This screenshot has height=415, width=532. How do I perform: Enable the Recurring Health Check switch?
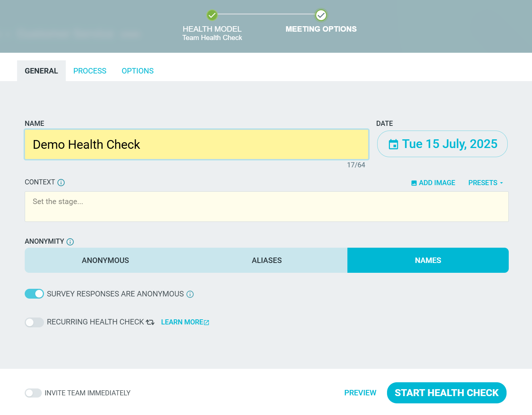pyautogui.click(x=34, y=322)
